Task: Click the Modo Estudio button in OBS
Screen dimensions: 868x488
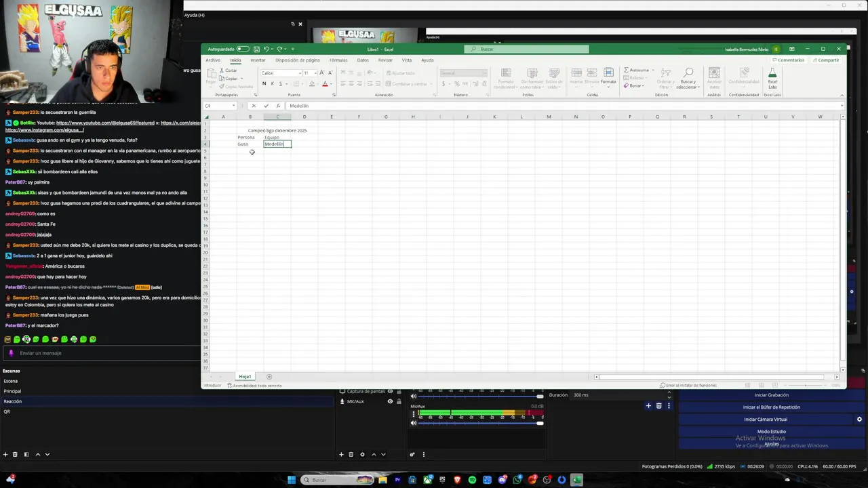Action: coord(771,432)
